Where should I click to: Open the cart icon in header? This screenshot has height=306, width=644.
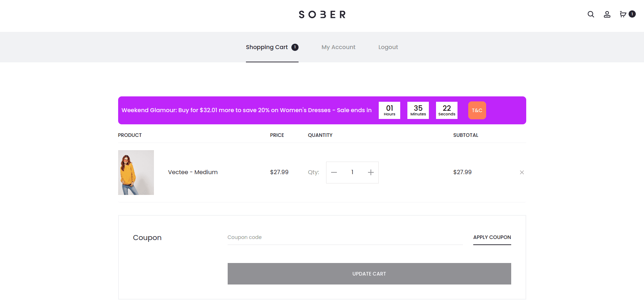[623, 14]
